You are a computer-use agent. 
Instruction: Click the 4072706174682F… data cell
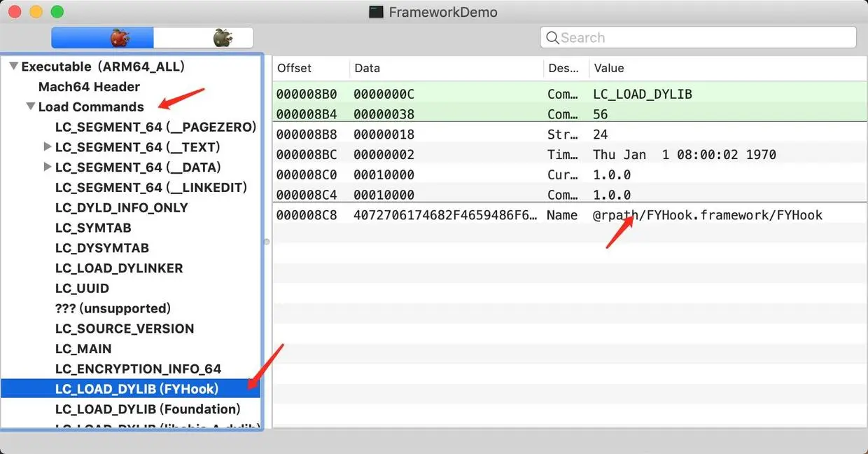point(447,215)
